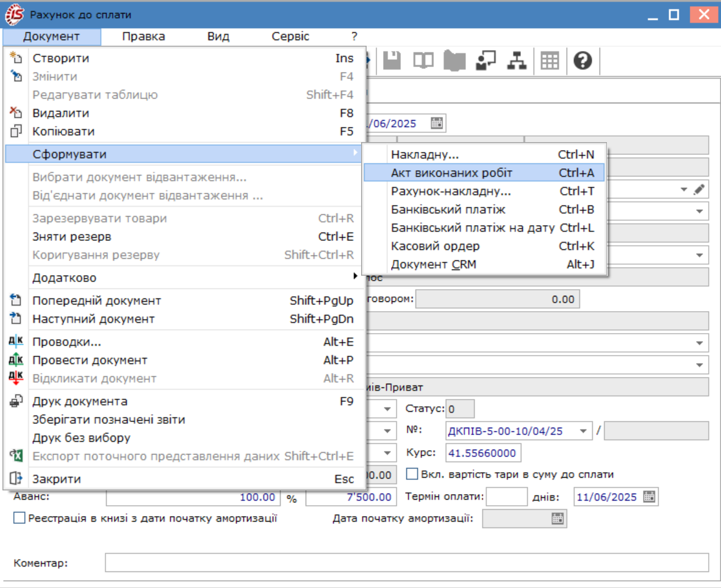This screenshot has width=721, height=588.
Task: Click the Наступний документ icon
Action: tap(16, 318)
